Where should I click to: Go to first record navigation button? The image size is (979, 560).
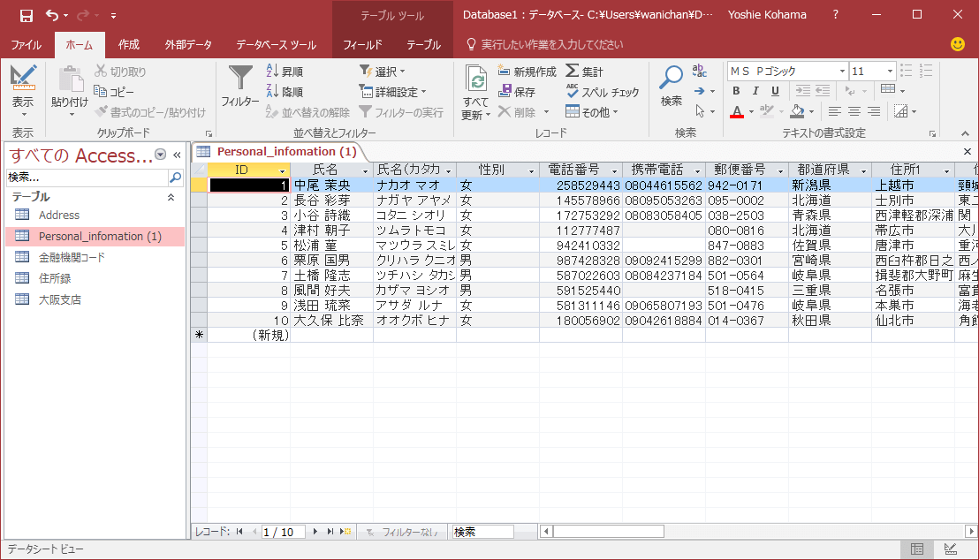[239, 532]
